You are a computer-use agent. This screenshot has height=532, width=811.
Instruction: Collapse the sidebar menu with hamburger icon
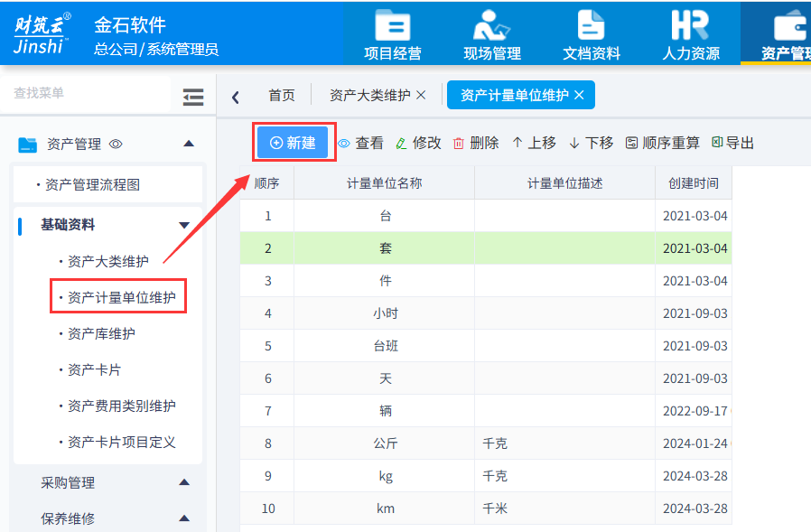tap(193, 97)
